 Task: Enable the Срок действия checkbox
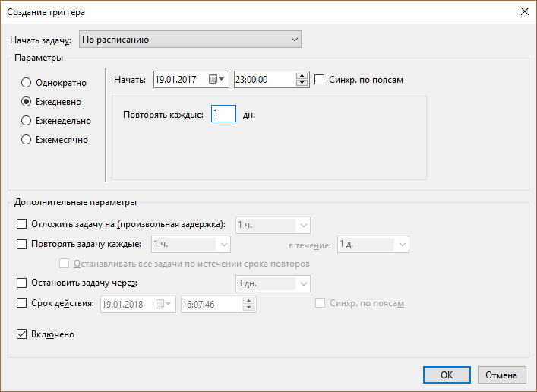[x=21, y=303]
